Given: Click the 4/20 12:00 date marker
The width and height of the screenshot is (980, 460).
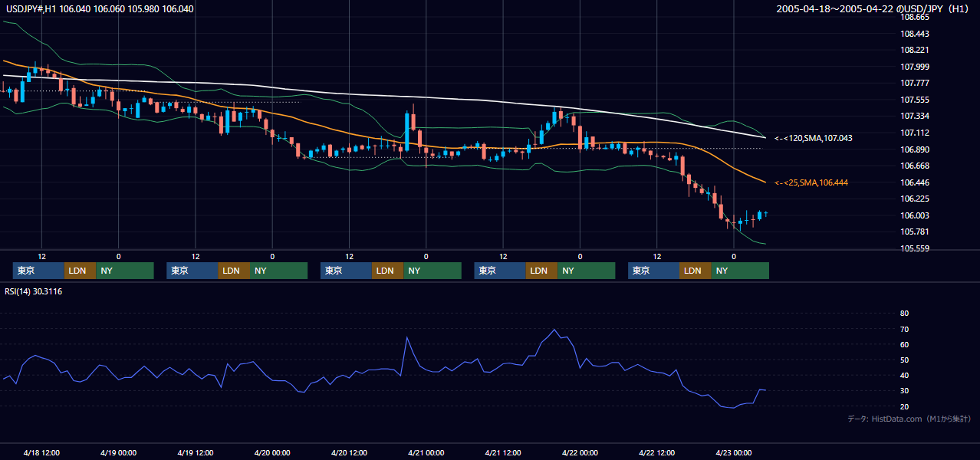Looking at the screenshot, I should point(350,452).
